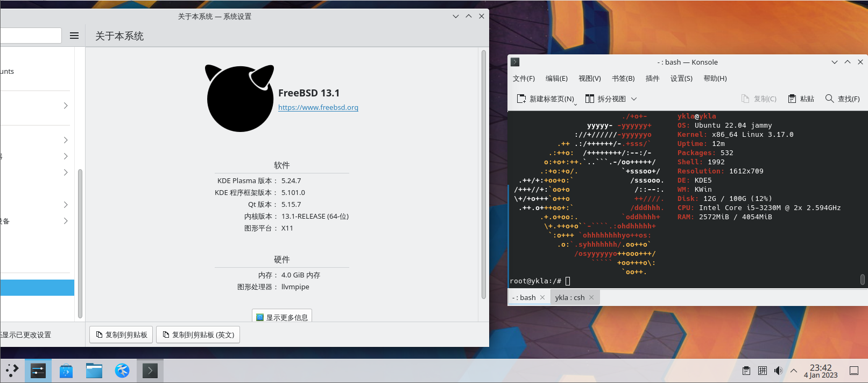868x383 pixels.
Task: Click the Konsole window shade-down arrow
Action: [x=835, y=62]
